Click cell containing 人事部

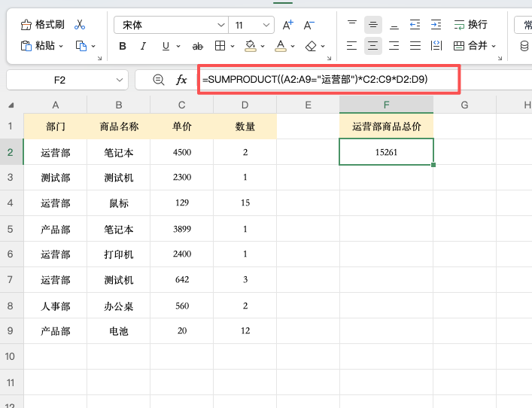55,306
